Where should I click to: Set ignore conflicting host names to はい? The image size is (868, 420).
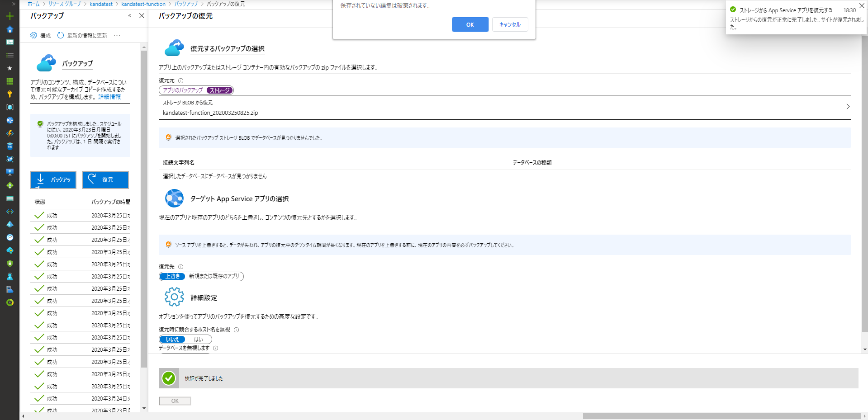click(199, 340)
